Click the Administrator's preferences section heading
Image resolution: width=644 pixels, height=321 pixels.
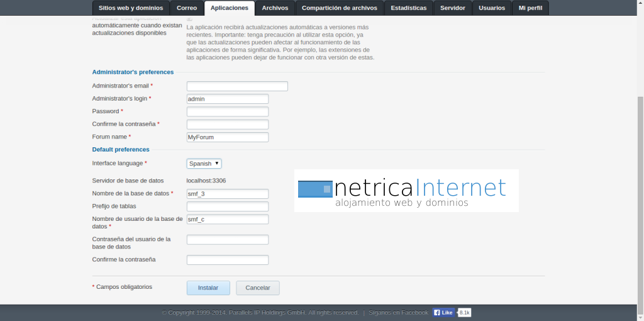click(x=133, y=72)
